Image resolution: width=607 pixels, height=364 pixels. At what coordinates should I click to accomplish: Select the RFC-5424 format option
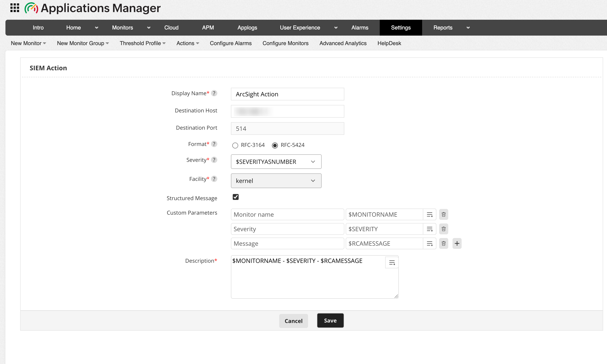click(275, 146)
